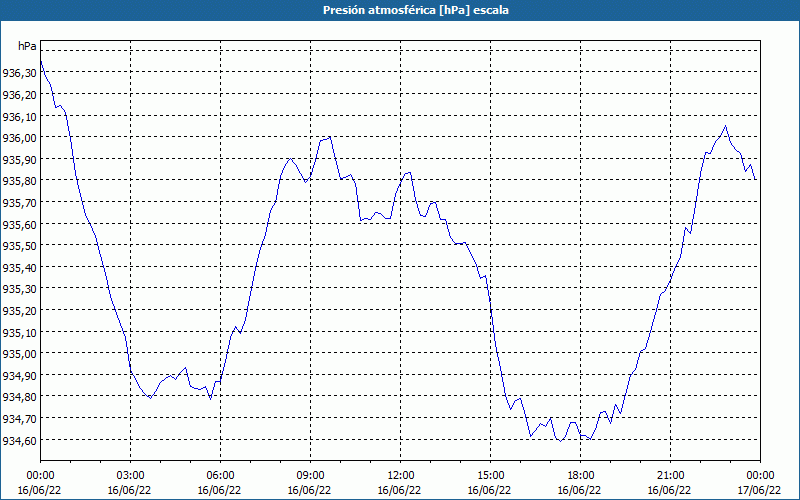Select the 934,60 pressure label
This screenshot has width=800, height=500.
(19, 440)
